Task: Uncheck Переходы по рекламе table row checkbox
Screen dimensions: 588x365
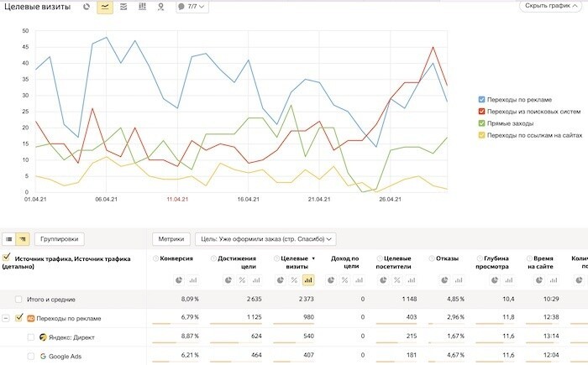Action: (18, 318)
